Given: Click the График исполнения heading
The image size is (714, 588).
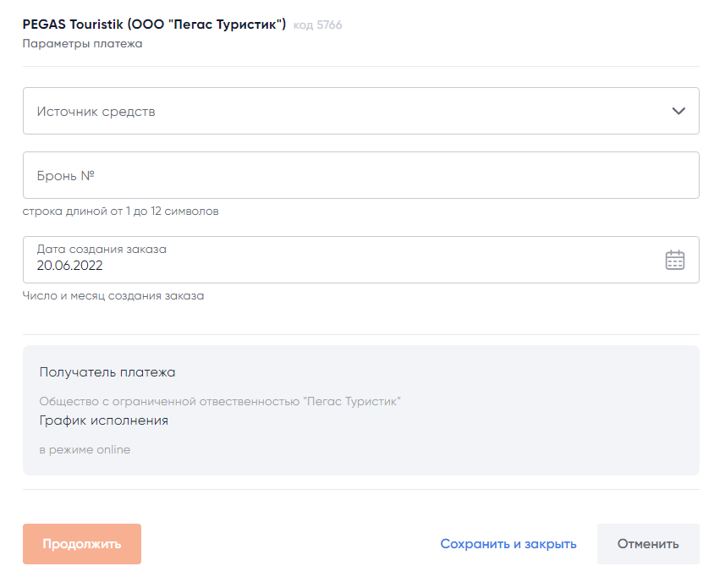Looking at the screenshot, I should 103,420.
